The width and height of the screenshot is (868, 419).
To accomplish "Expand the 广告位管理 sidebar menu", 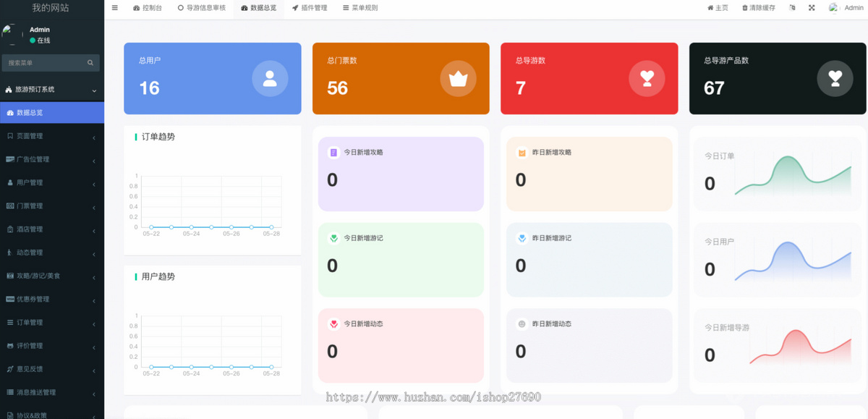I will (x=52, y=159).
